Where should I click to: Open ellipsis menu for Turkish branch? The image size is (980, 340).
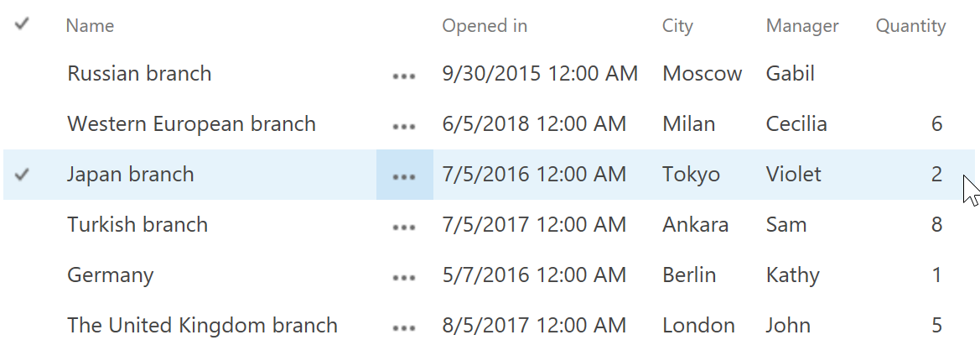point(404,226)
